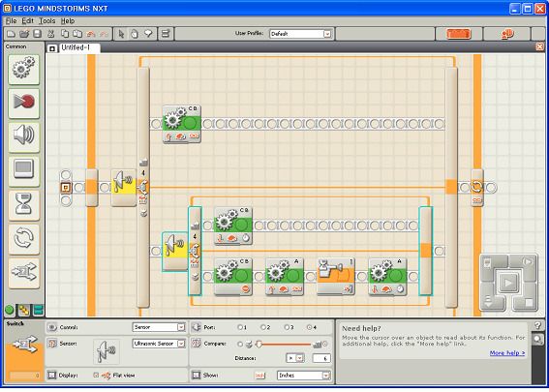Click the orange LEGO brick toolbar button
Viewport: 549px width, 392px height.
pyautogui.click(x=459, y=34)
